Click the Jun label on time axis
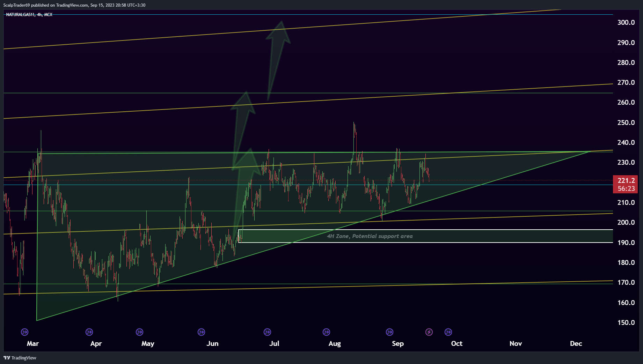This screenshot has height=364, width=643. (212, 343)
